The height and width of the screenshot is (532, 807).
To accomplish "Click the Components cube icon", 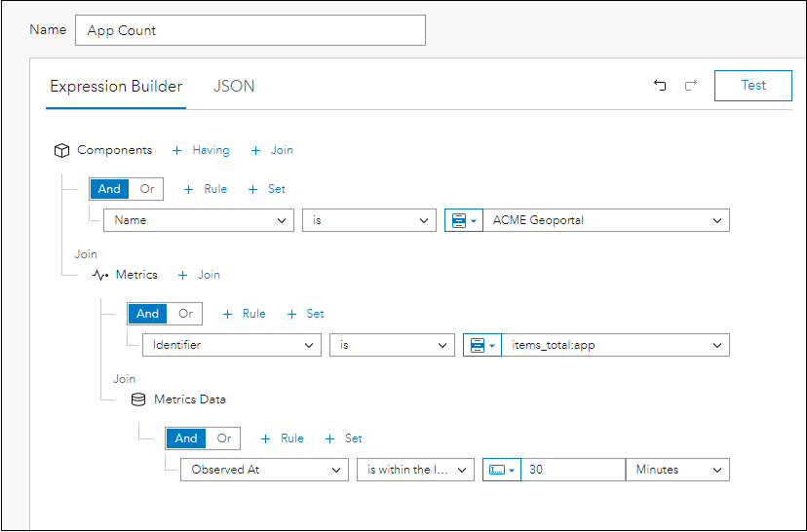I will (x=61, y=150).
